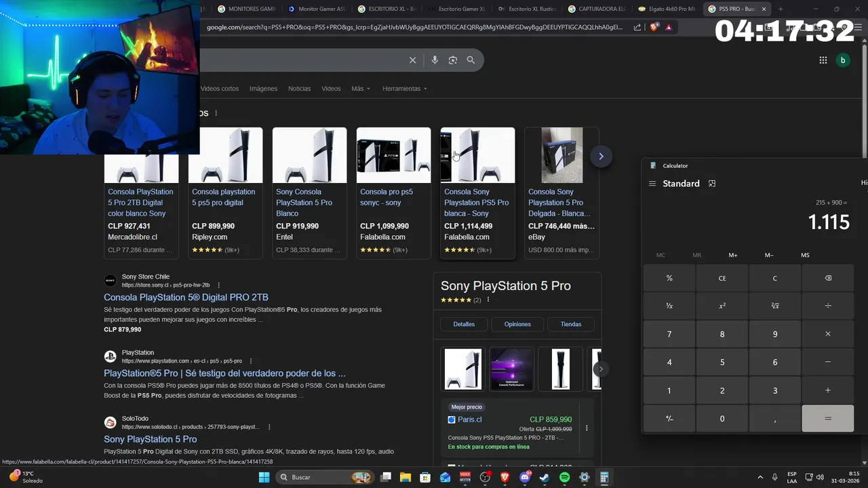Open Windows Start menu
This screenshot has height=488, width=868.
pos(264,477)
